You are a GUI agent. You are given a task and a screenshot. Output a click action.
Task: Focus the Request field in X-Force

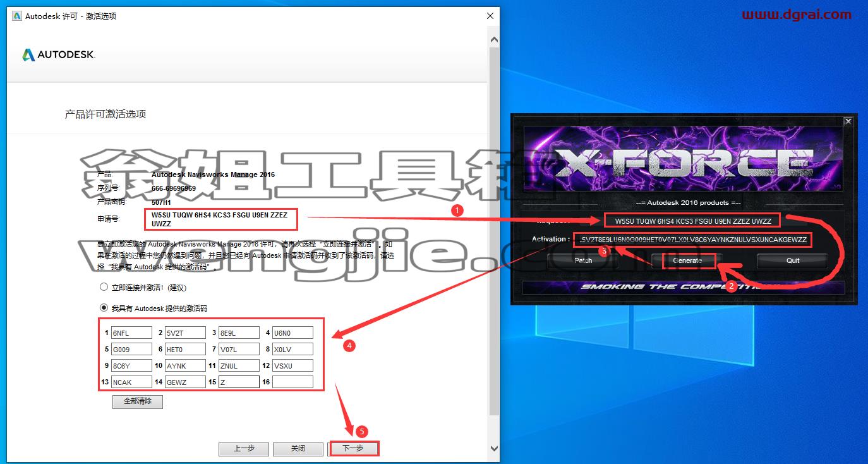(693, 221)
